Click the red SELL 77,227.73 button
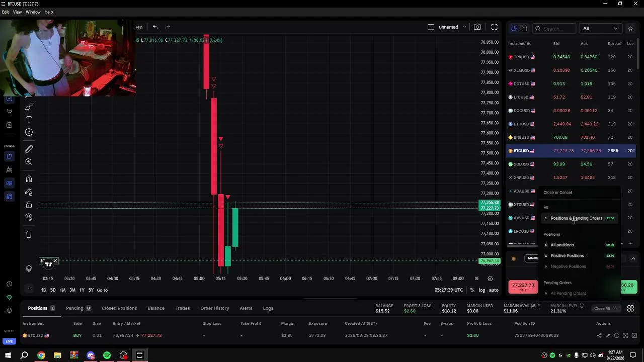This screenshot has width=644, height=362. 523,287
